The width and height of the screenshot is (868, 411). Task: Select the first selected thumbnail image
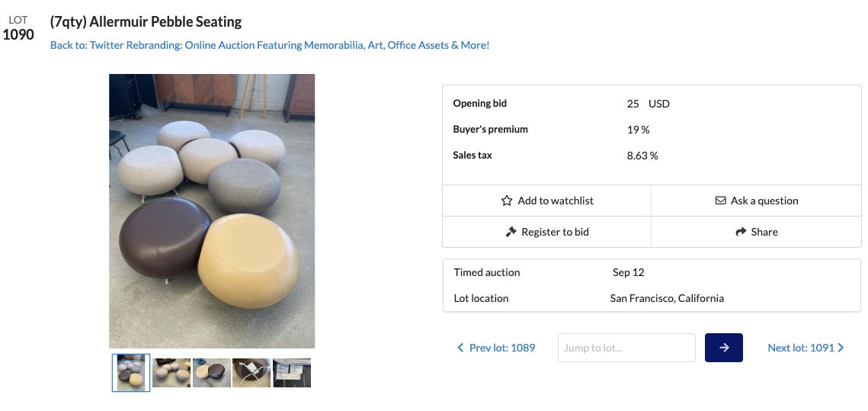coord(131,373)
